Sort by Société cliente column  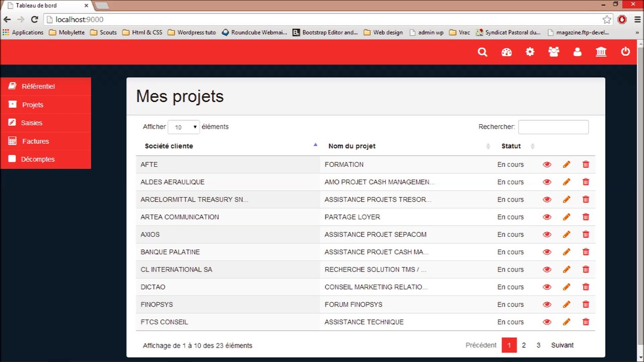(228, 146)
